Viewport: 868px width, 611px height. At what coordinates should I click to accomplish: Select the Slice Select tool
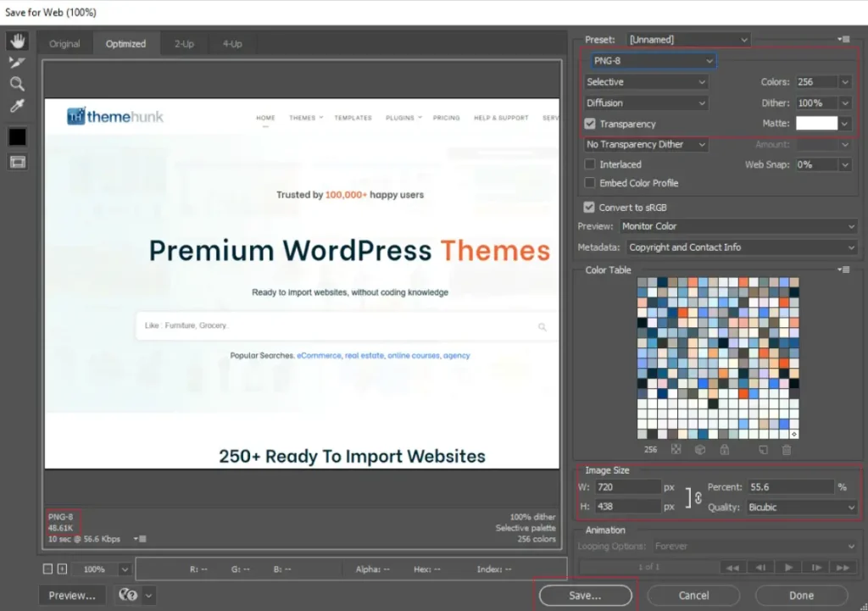pos(17,63)
